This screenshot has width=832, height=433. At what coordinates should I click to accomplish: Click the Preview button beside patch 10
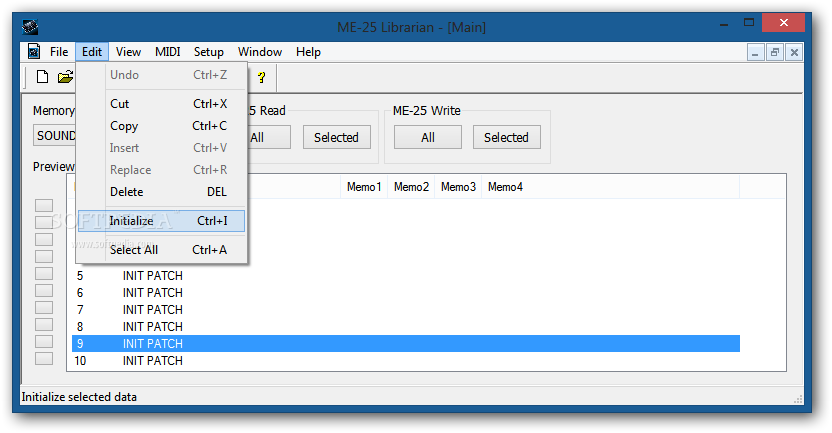point(44,358)
